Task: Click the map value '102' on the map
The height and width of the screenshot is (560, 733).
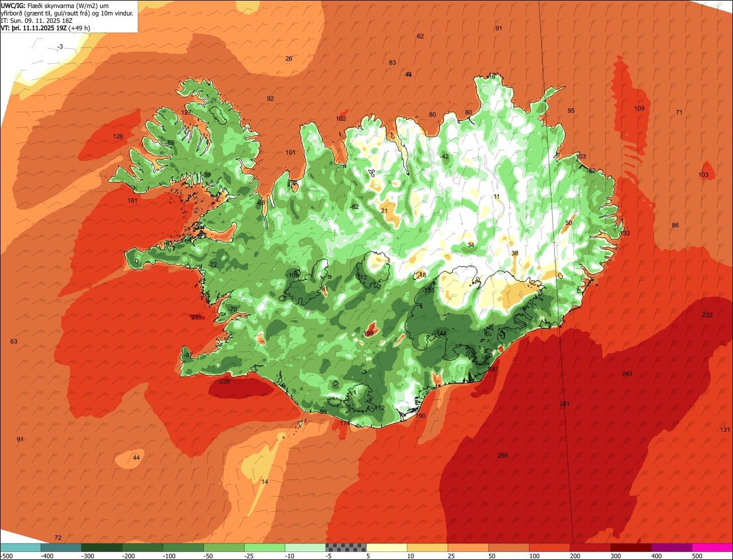Action: coord(341,119)
